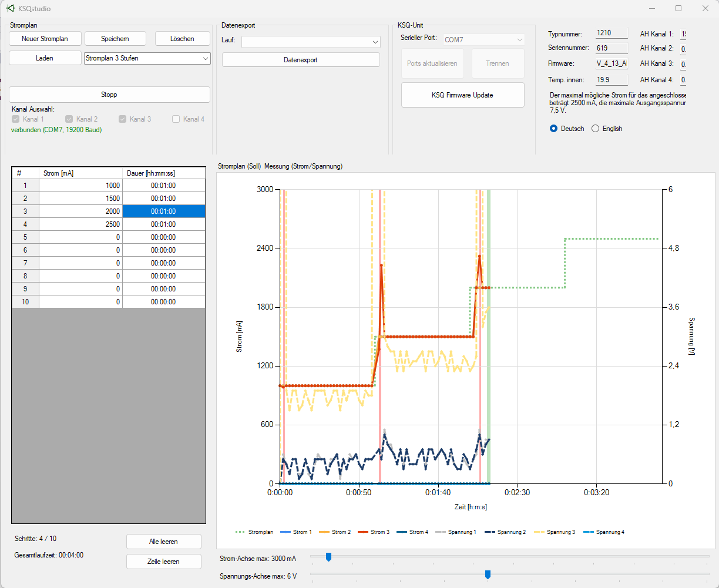719x588 pixels.
Task: Select row header number 5 in table
Action: click(25, 237)
